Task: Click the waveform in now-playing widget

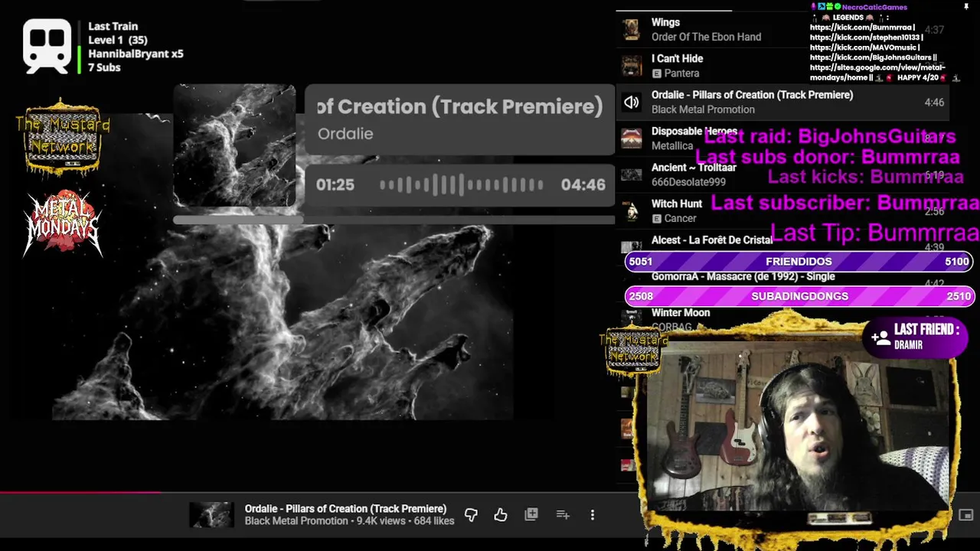Action: (462, 185)
